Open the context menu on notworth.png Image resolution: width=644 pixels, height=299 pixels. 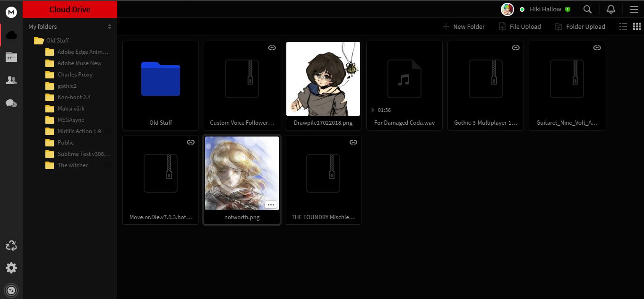pos(271,204)
